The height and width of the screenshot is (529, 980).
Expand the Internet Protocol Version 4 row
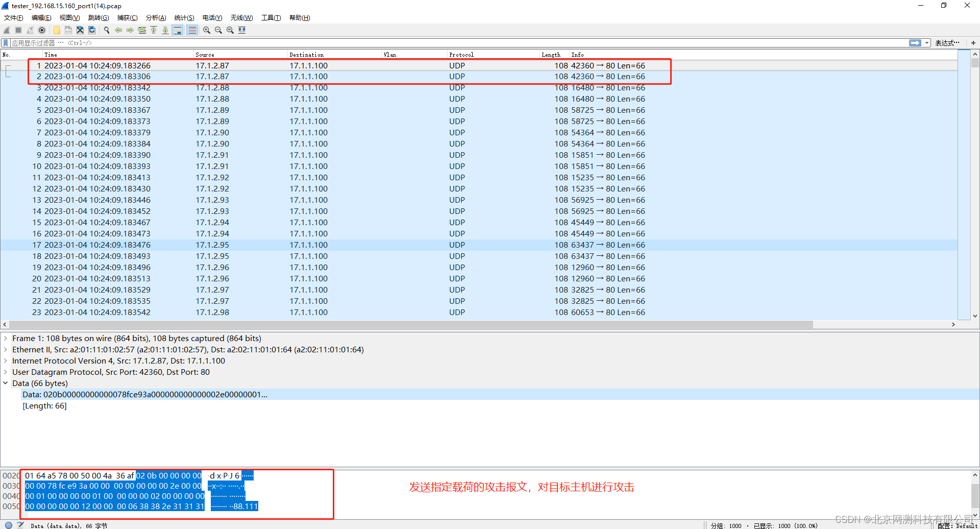[6, 360]
